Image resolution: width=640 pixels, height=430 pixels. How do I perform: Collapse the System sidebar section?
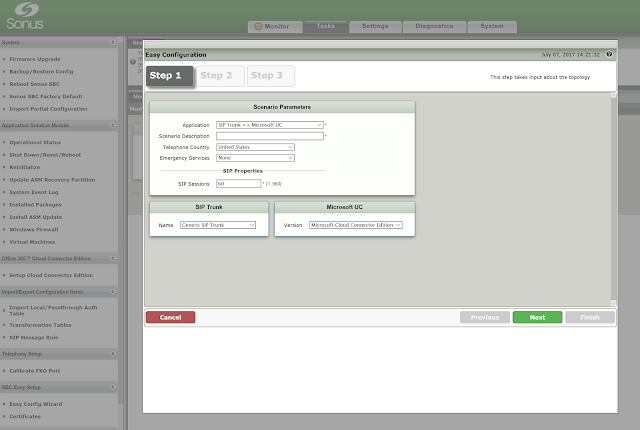point(113,42)
